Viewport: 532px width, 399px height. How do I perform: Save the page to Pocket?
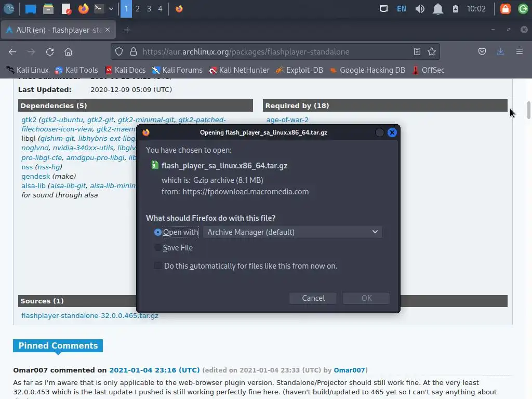click(x=482, y=51)
